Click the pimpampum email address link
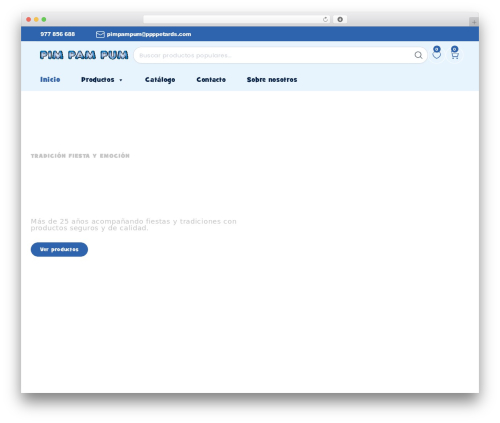 pos(149,34)
